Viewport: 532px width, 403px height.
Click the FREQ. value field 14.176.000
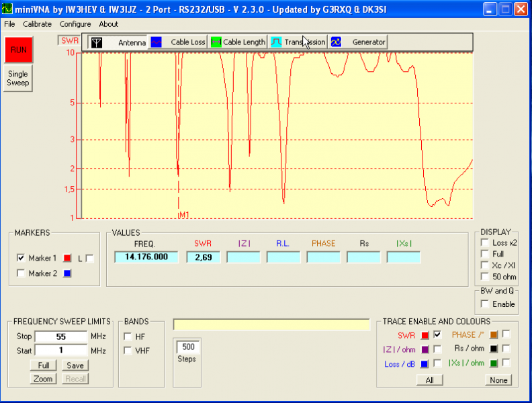146,257
